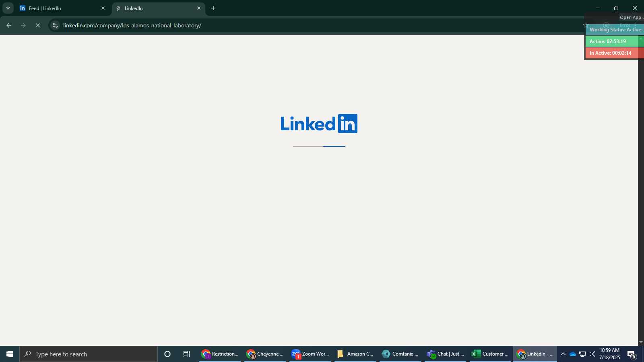This screenshot has height=362, width=644.
Task: Switch to the Comtanix taskbar app
Action: (400, 354)
